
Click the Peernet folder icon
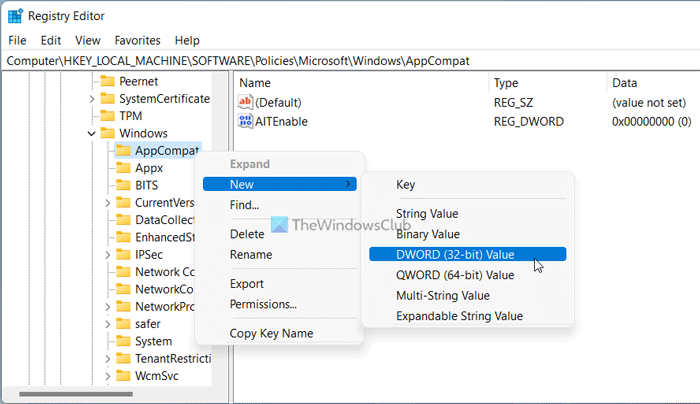tap(107, 81)
